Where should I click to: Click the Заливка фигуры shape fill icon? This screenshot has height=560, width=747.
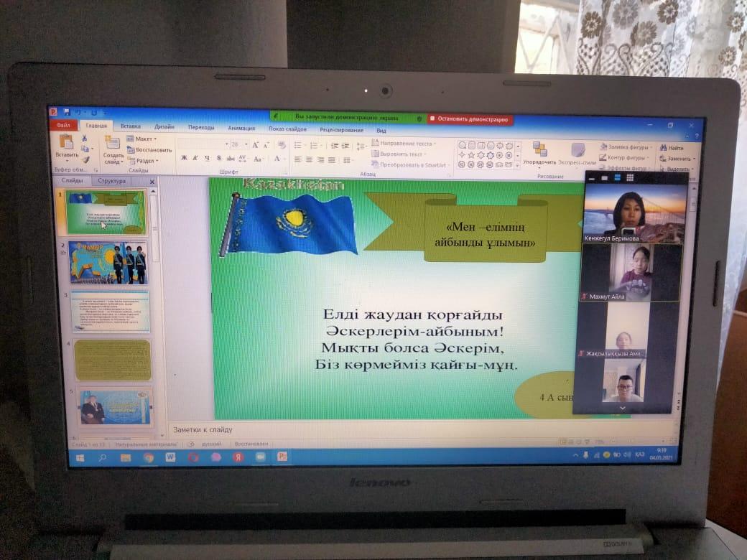pos(603,146)
